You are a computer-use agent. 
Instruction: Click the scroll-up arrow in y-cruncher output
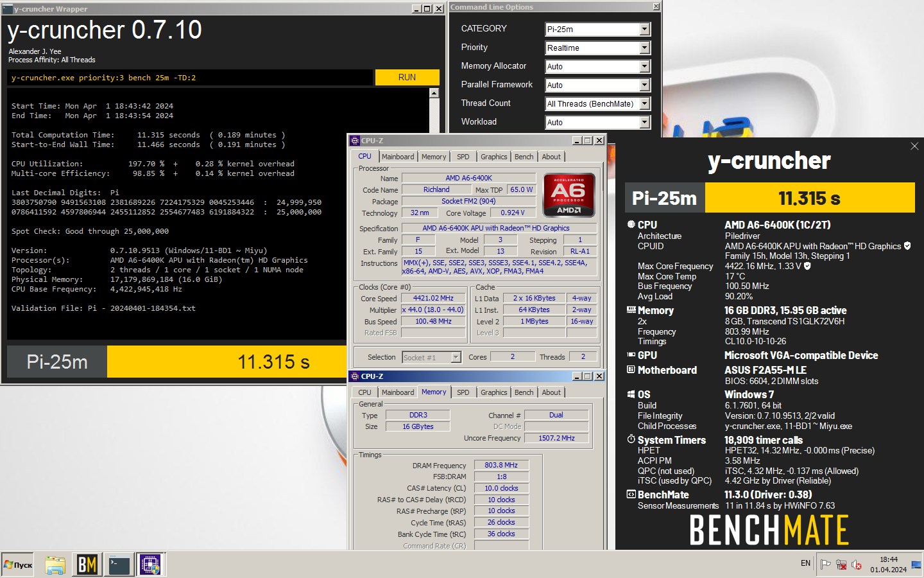pos(434,93)
